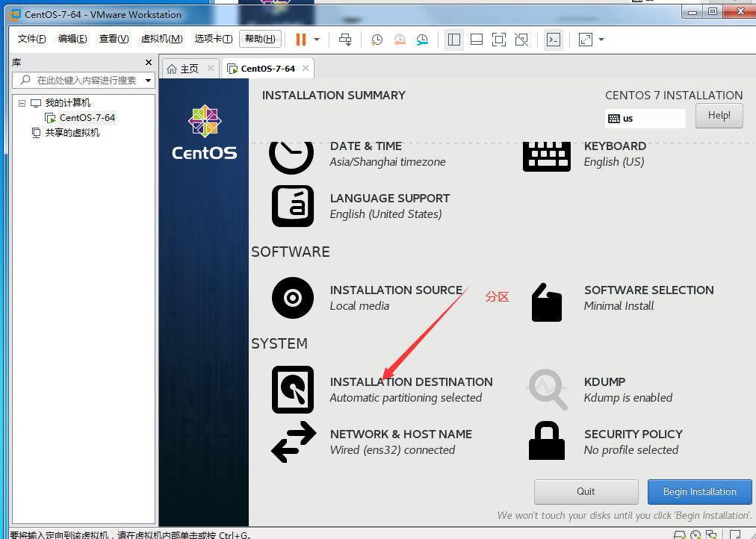Select 共享的虚拟机 in the library
Image resolution: width=756 pixels, height=539 pixels.
click(x=72, y=132)
